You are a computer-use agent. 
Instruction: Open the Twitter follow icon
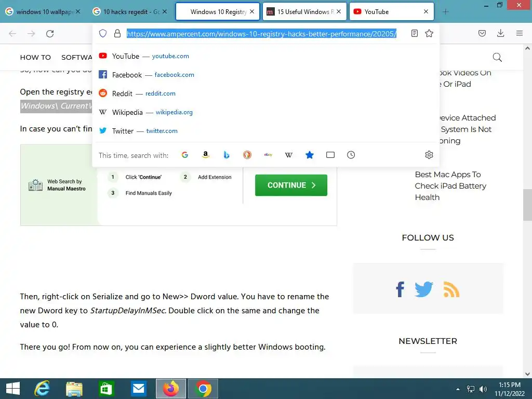point(424,289)
